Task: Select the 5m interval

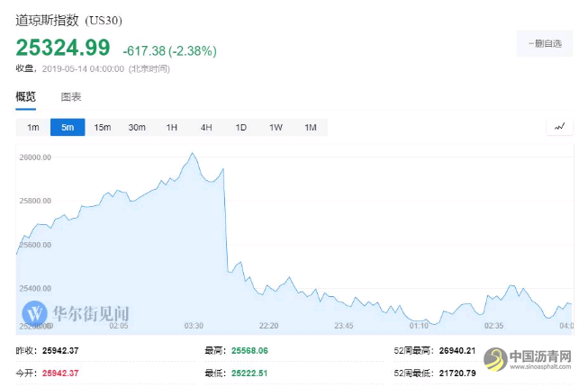Action: click(68, 128)
